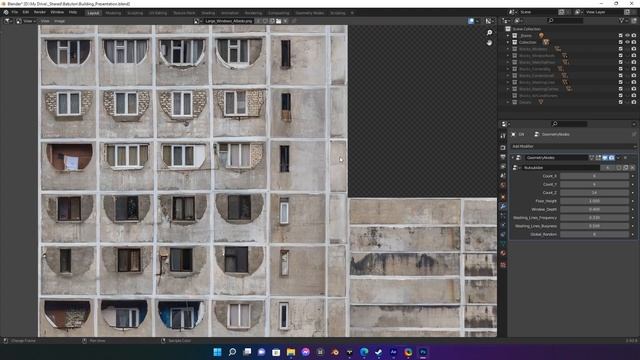Click the zoom magnifier icon in image editor
Viewport: 640px width, 360px height.
(x=489, y=33)
